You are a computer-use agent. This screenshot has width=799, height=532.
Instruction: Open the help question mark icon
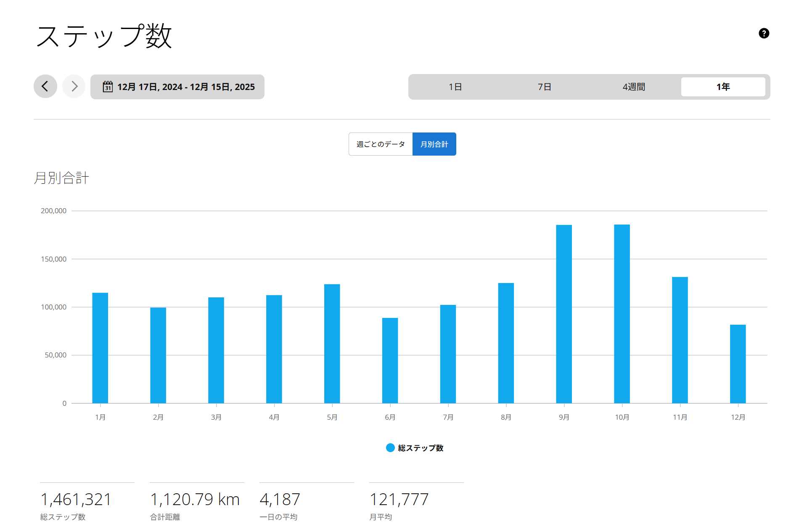pos(764,33)
